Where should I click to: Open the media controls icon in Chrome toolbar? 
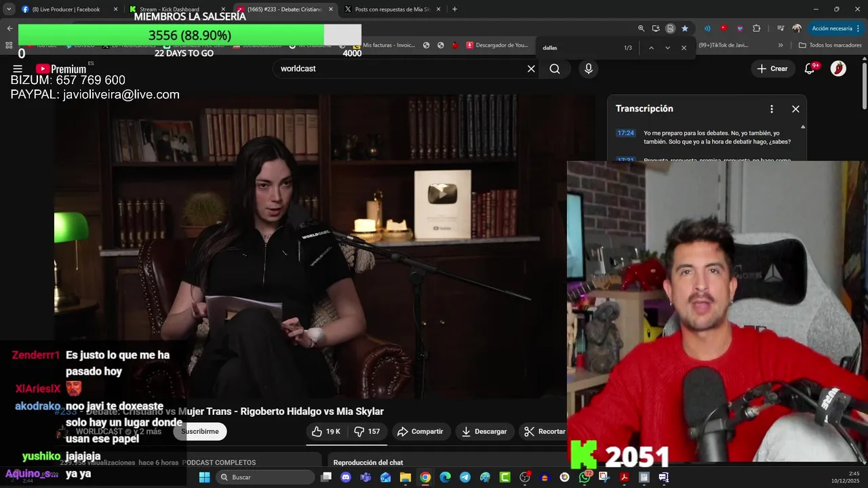(x=781, y=28)
